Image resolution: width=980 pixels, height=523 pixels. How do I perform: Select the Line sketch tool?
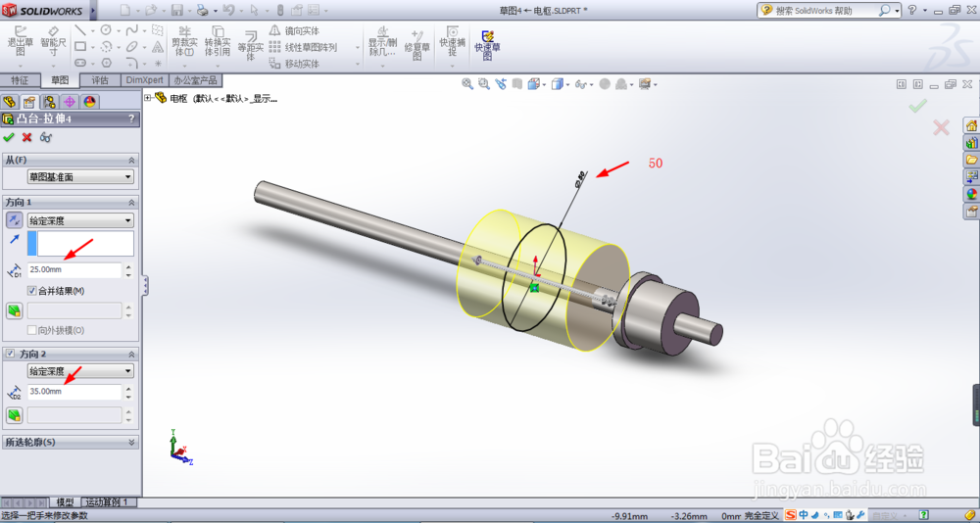tap(80, 30)
